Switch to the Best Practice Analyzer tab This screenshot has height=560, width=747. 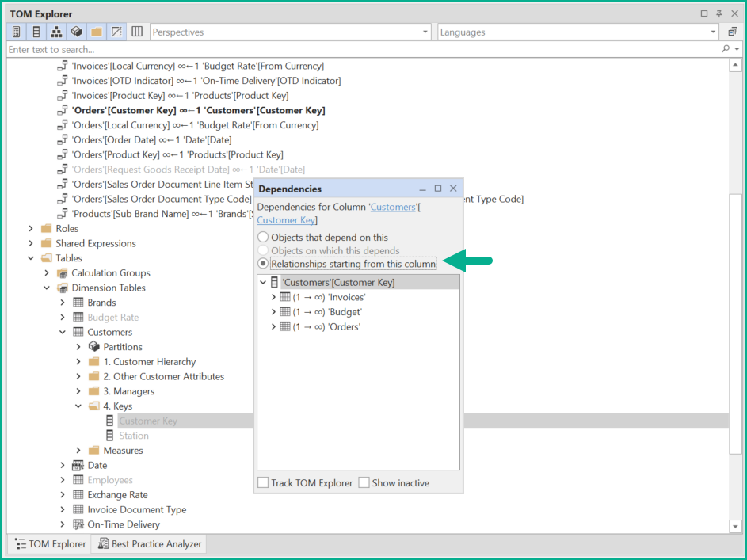(149, 543)
